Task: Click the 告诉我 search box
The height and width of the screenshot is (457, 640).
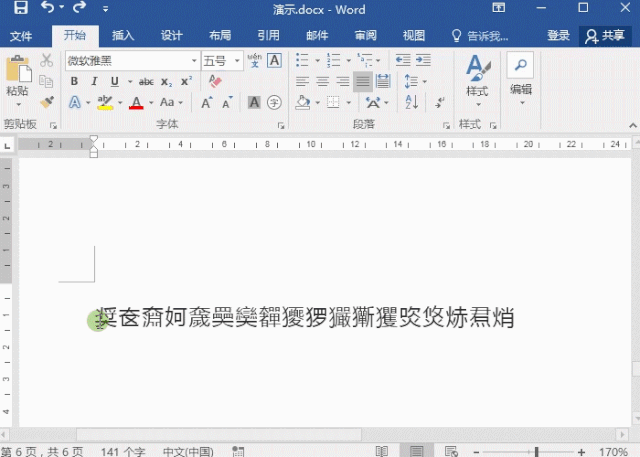Action: (x=480, y=36)
